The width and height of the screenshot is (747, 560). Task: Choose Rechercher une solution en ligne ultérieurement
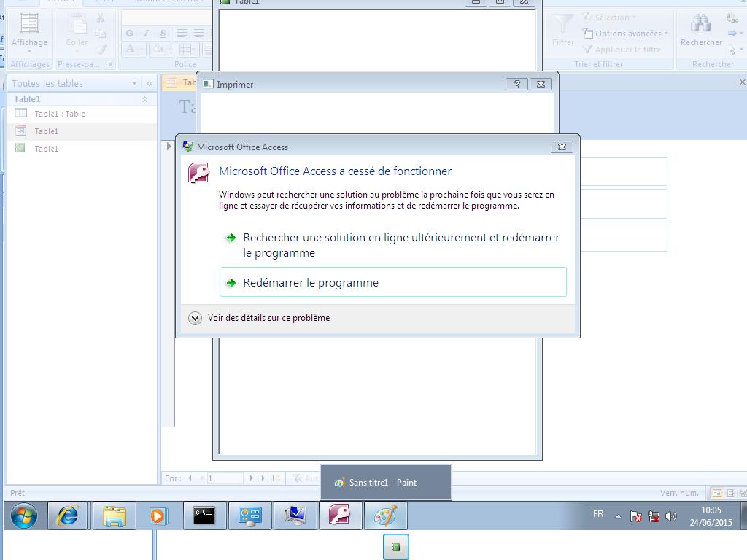tap(393, 245)
